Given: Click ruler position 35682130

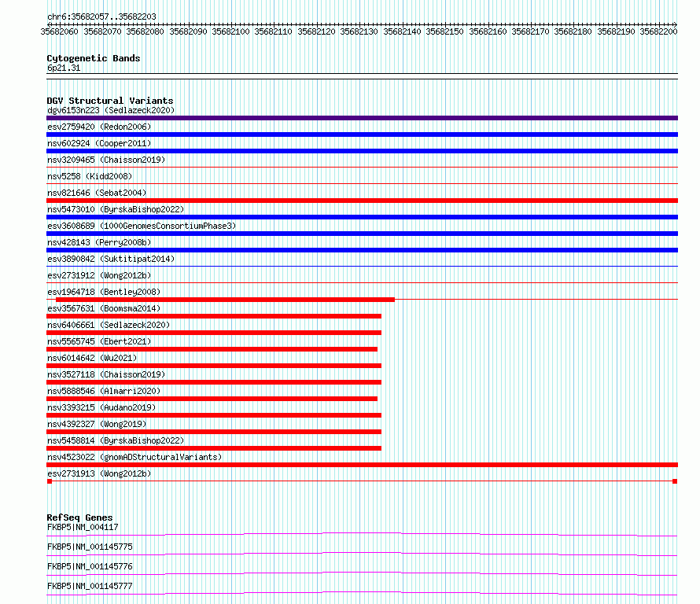Looking at the screenshot, I should coord(359,31).
